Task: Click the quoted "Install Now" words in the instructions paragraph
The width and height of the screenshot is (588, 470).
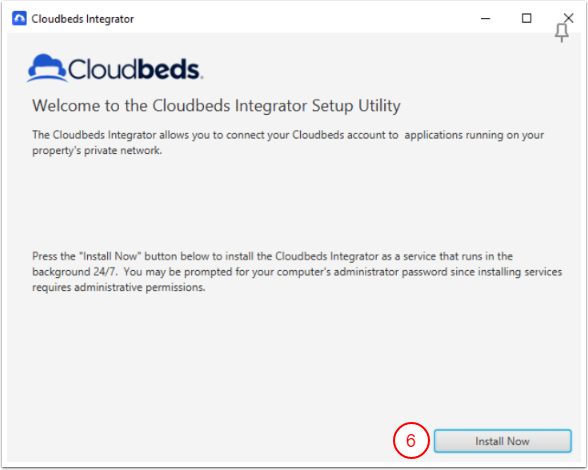Action: 110,256
